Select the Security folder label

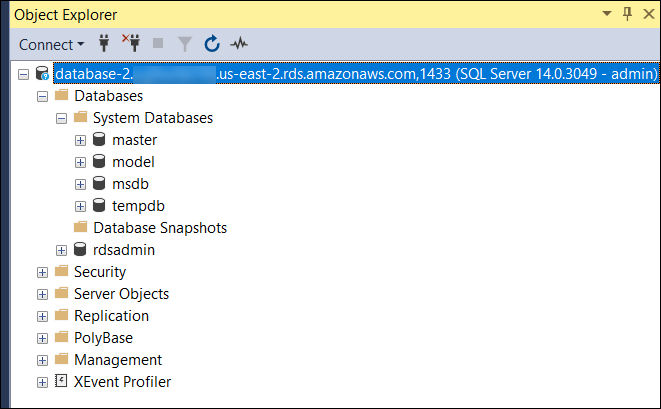coord(100,272)
